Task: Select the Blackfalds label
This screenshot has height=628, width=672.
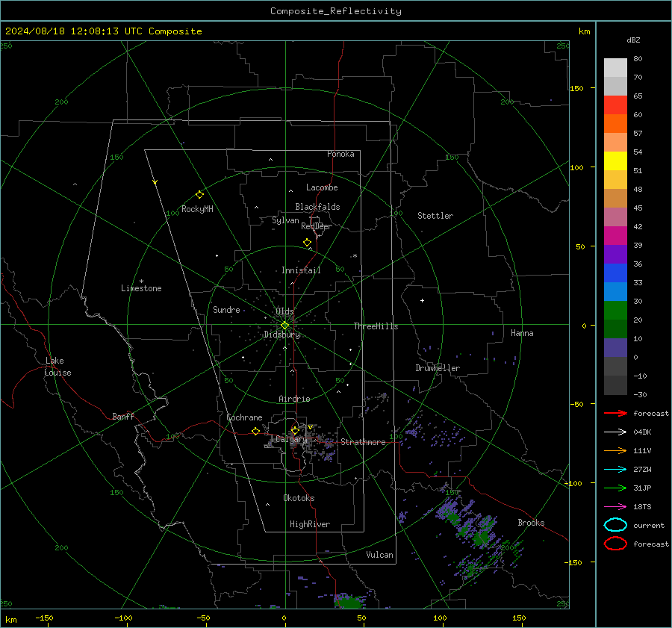Action: pyautogui.click(x=317, y=207)
